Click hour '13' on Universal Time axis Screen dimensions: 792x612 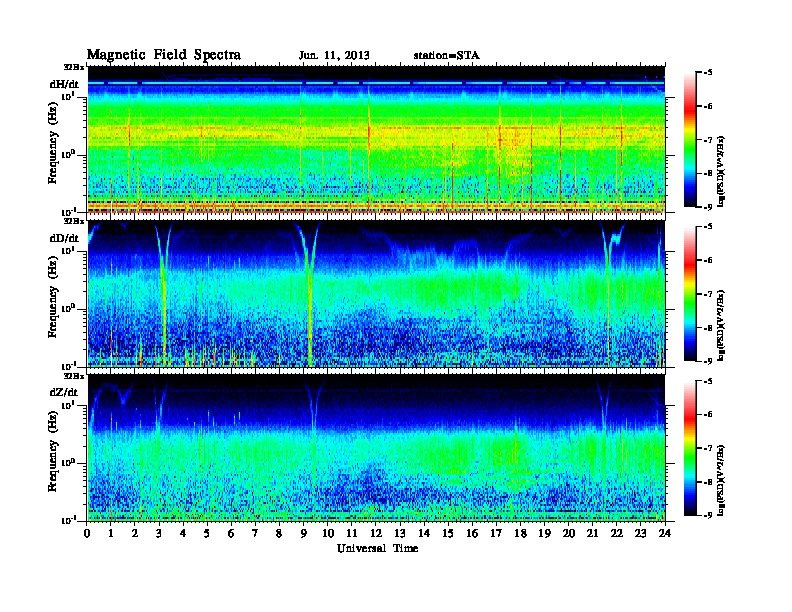click(x=400, y=533)
